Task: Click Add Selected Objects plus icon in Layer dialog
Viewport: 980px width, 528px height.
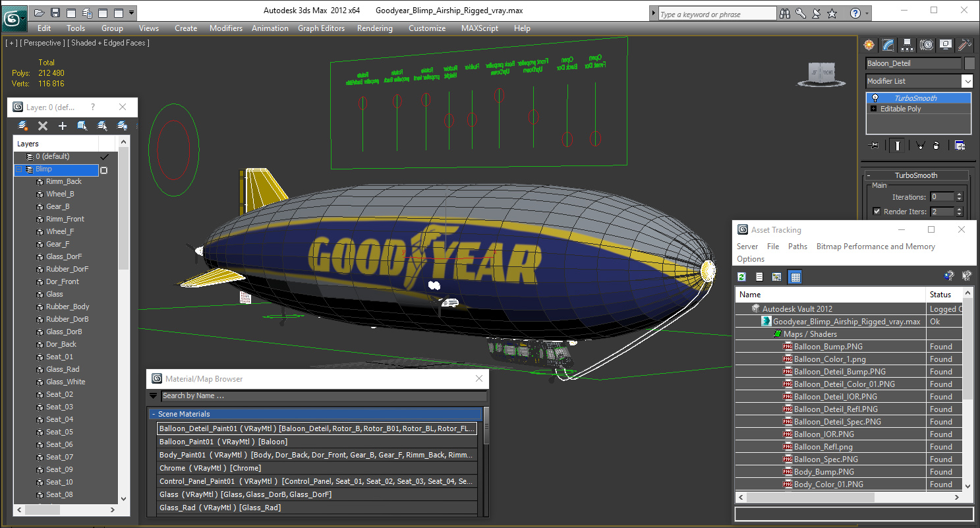Action: [x=63, y=125]
